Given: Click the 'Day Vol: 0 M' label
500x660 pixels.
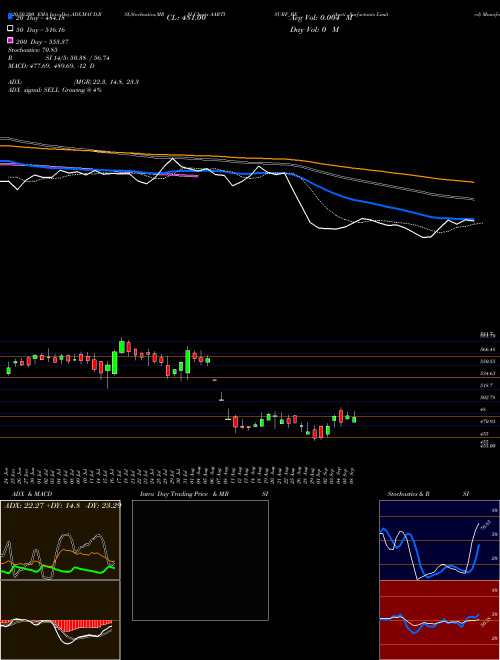Looking at the screenshot, I should pyautogui.click(x=314, y=29).
